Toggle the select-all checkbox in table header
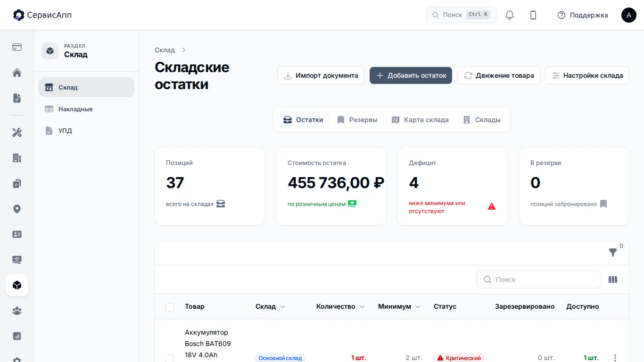The width and height of the screenshot is (644, 362). [x=170, y=307]
